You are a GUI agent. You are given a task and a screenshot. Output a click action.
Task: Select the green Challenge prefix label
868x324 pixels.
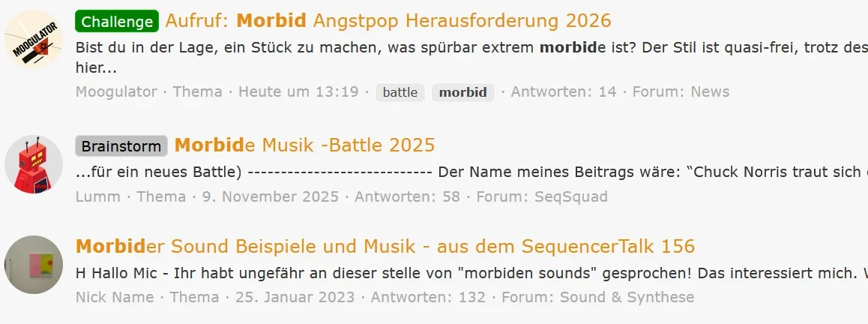117,21
